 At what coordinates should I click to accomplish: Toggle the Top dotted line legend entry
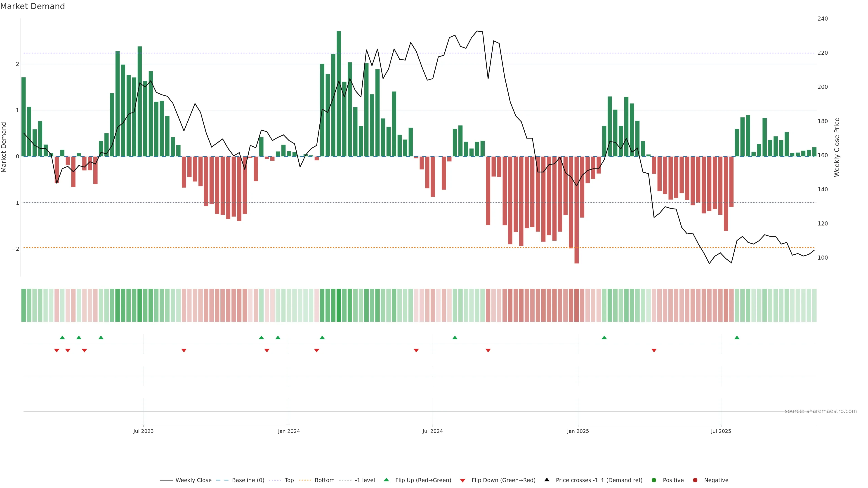click(289, 480)
